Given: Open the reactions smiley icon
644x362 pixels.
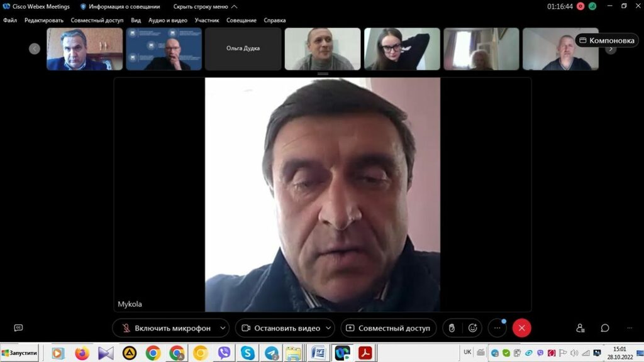Looking at the screenshot, I should pyautogui.click(x=472, y=328).
